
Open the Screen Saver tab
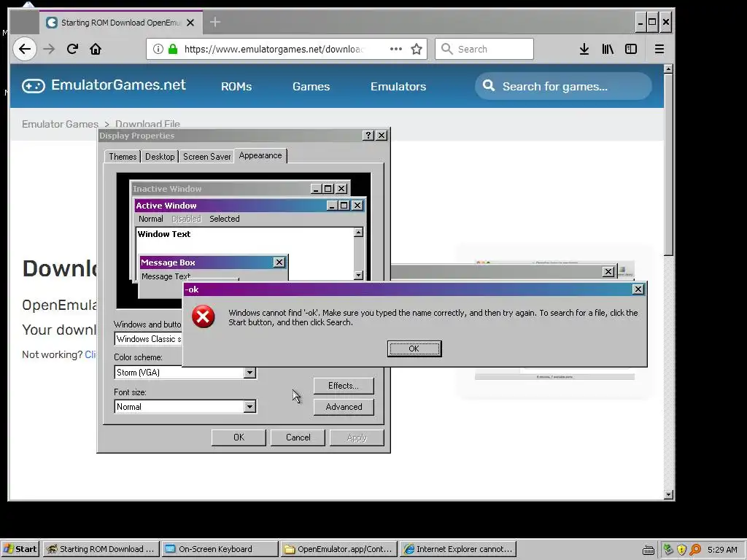pyautogui.click(x=206, y=157)
